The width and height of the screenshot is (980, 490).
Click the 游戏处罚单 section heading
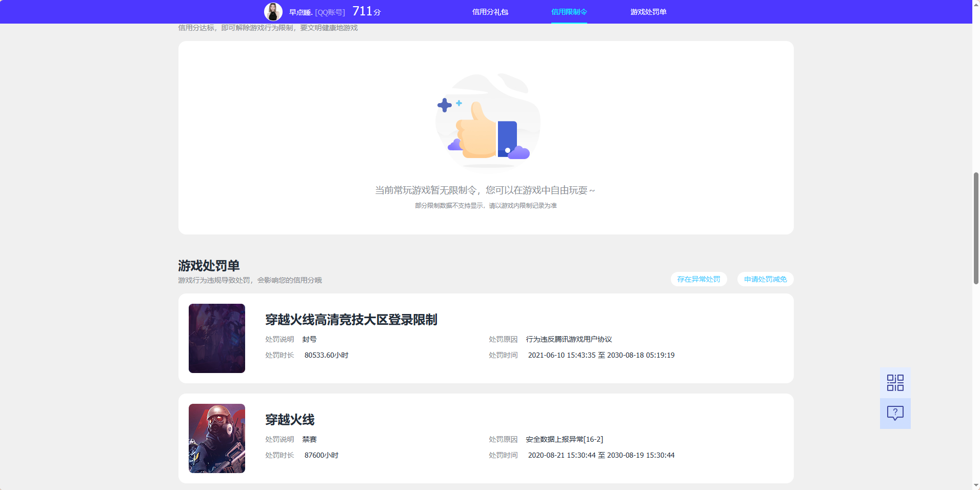(x=209, y=266)
